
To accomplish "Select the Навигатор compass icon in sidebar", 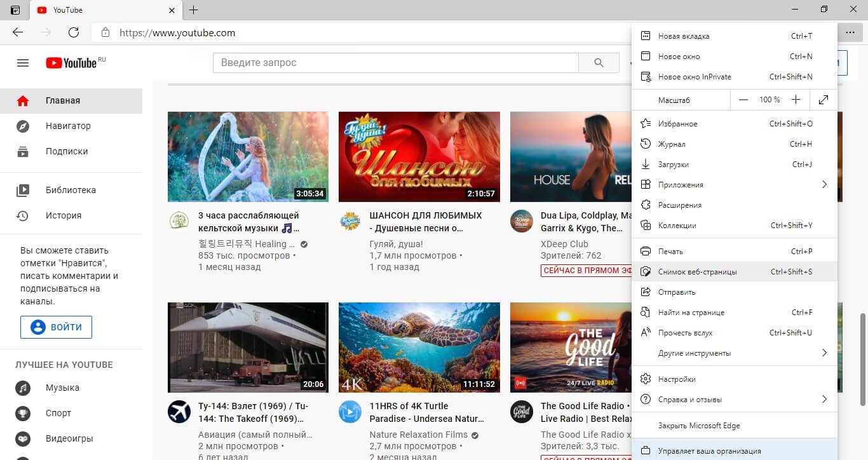I will pos(22,126).
